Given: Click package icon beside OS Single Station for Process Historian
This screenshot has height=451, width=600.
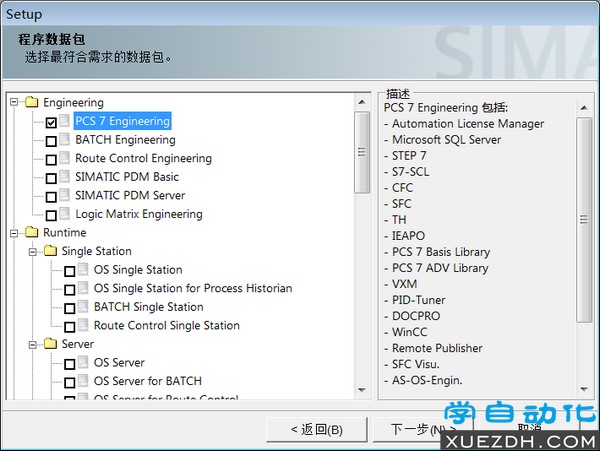Looking at the screenshot, I should [83, 287].
